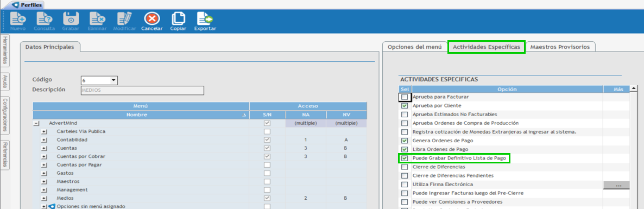Expand the Carteles Via Publica node
The image size is (644, 209).
click(45, 131)
